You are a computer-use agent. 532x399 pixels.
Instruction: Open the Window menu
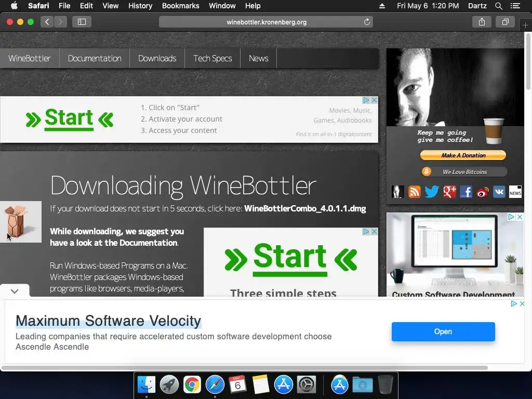(222, 6)
